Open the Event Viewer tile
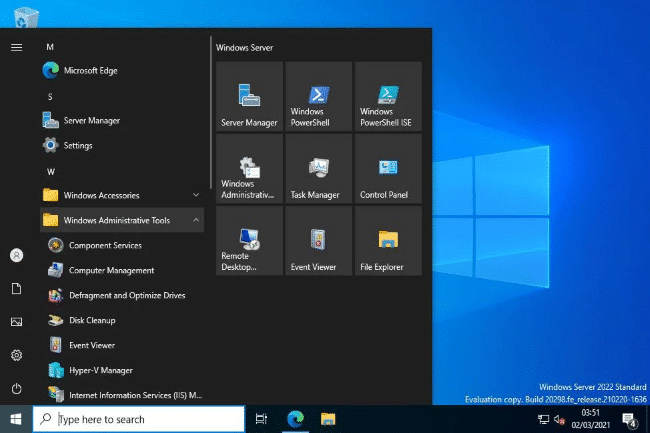The height and width of the screenshot is (433, 650). click(318, 240)
